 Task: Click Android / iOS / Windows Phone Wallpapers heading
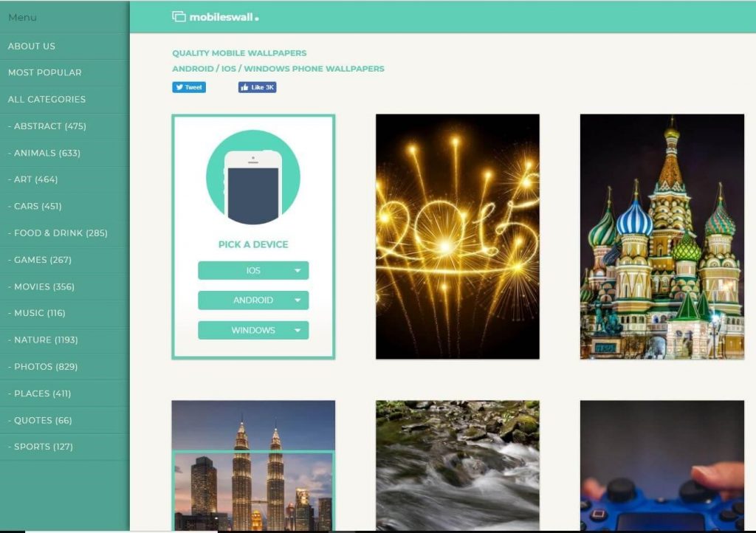click(278, 69)
